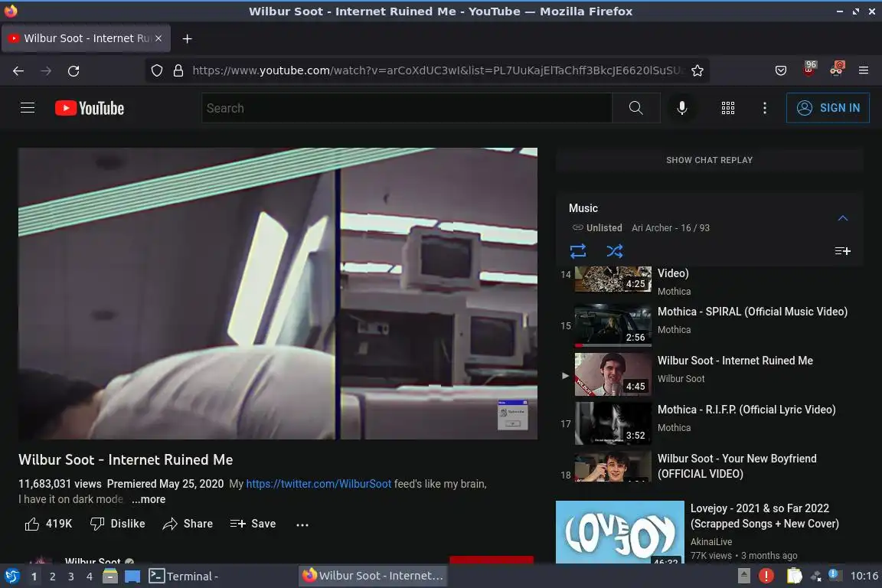882x588 pixels.
Task: Open the file manager taskbar icon
Action: [110, 577]
